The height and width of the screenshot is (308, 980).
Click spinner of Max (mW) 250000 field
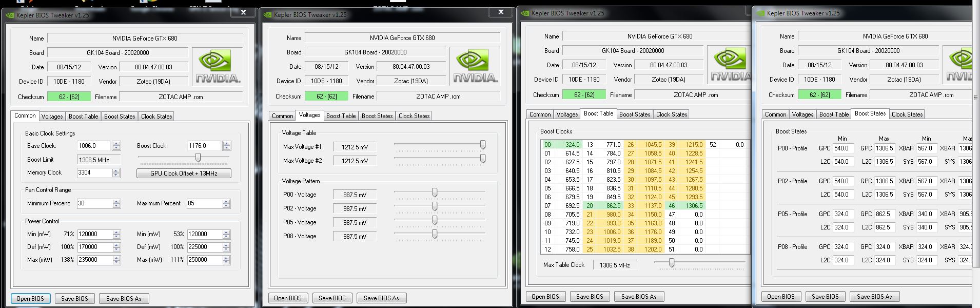pos(226,260)
